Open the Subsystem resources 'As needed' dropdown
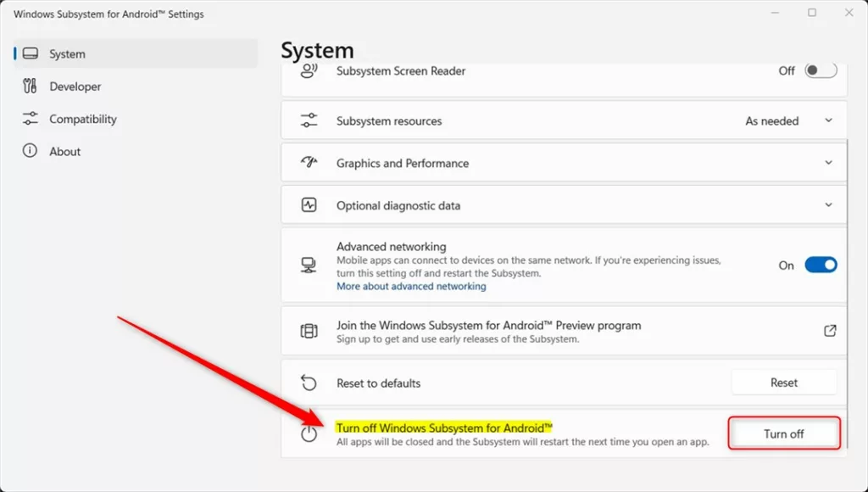Viewport: 868px width, 492px height. click(x=788, y=121)
